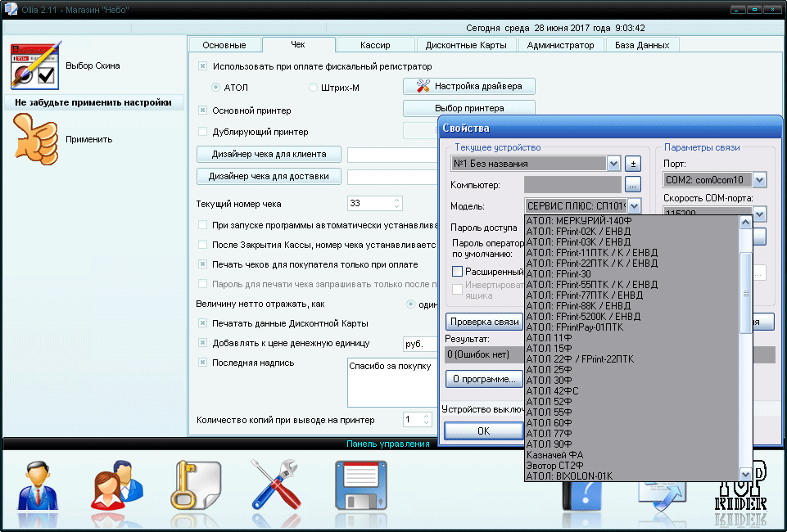Click the model list scrollbar down arrow

pos(745,473)
